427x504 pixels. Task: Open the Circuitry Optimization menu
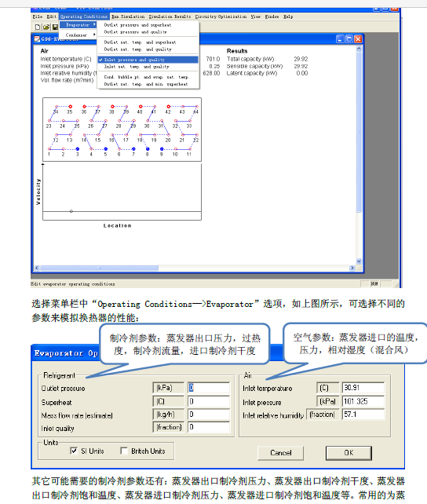click(x=221, y=16)
